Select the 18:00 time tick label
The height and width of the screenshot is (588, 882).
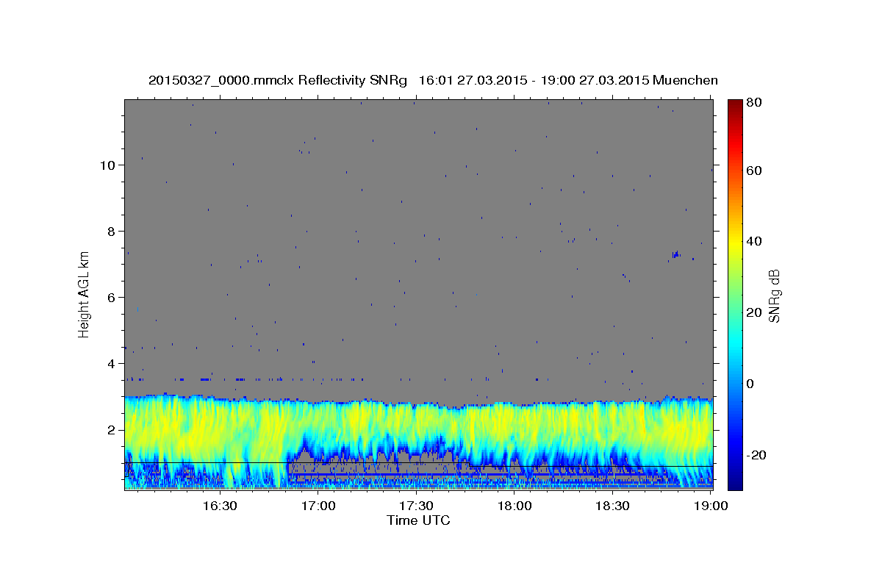click(x=514, y=506)
